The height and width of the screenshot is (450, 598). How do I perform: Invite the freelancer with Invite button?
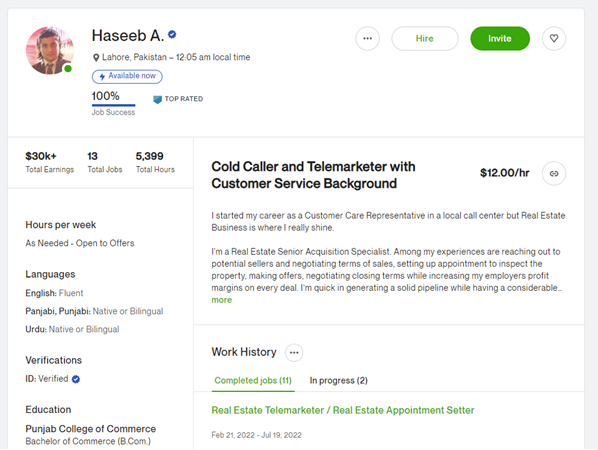[500, 39]
